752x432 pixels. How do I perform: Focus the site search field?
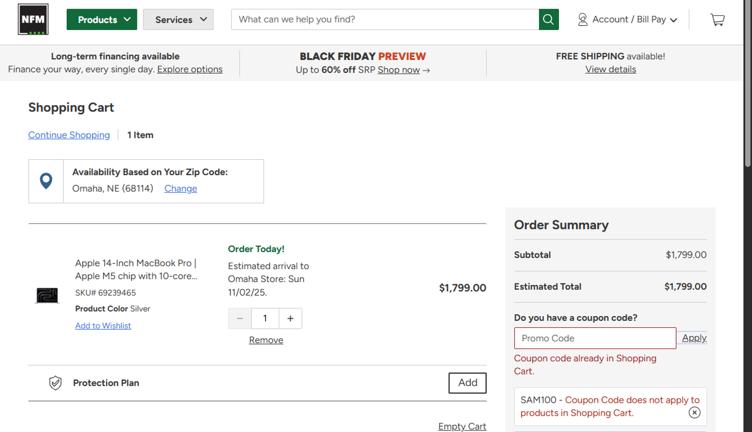pos(385,20)
